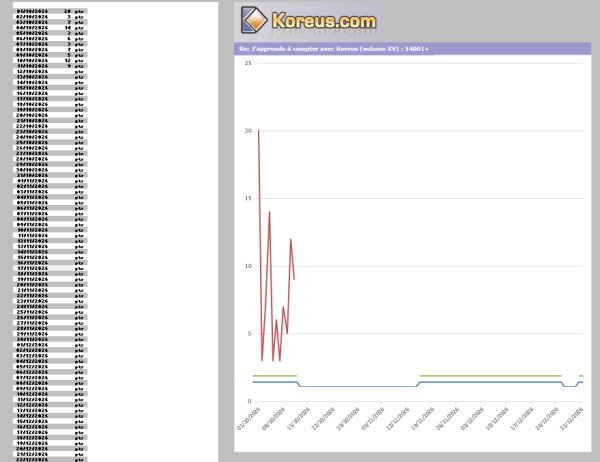Select the value 9 in the 11/10/2026 row
This screenshot has width=600, height=462.
pos(69,66)
